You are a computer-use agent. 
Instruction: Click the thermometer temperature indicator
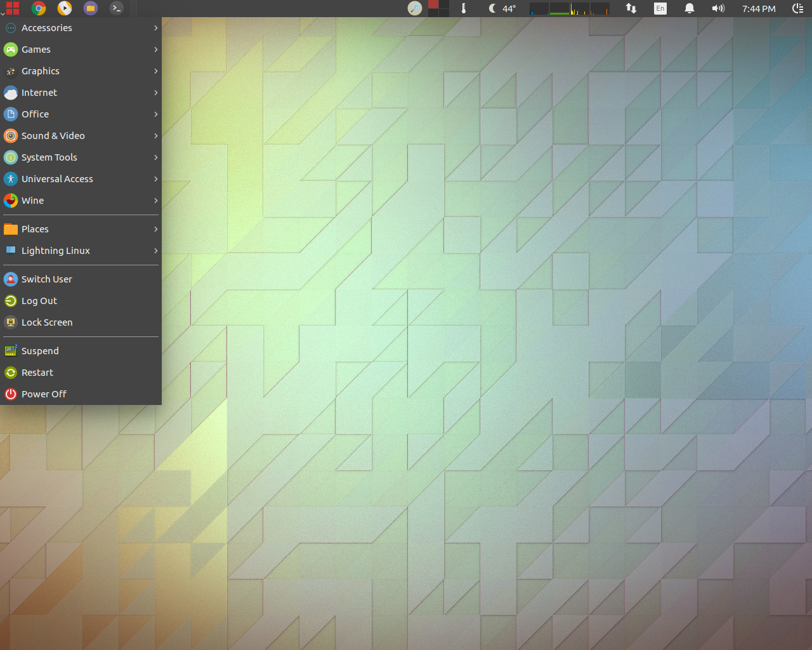click(x=464, y=8)
